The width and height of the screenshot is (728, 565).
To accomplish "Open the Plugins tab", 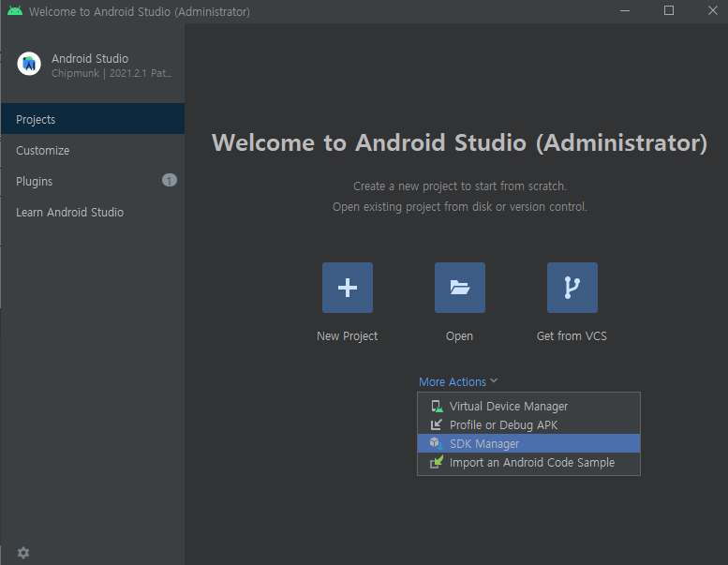I will pyautogui.click(x=93, y=181).
